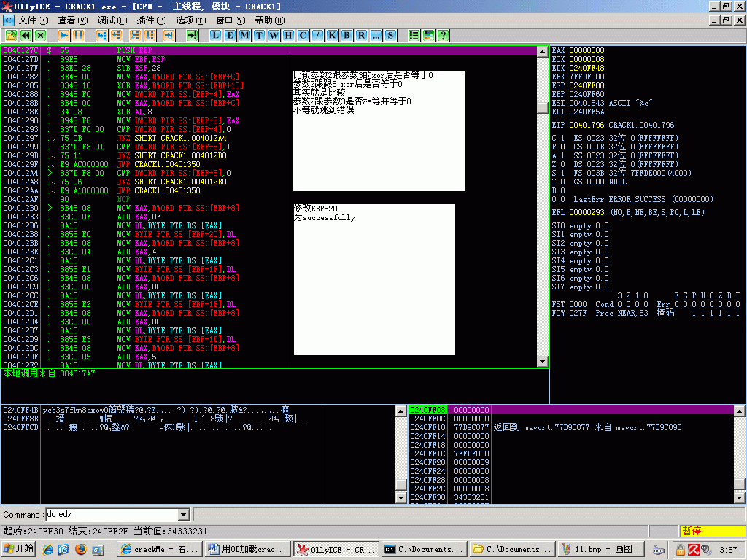Show CPU window with C button

tap(303, 35)
